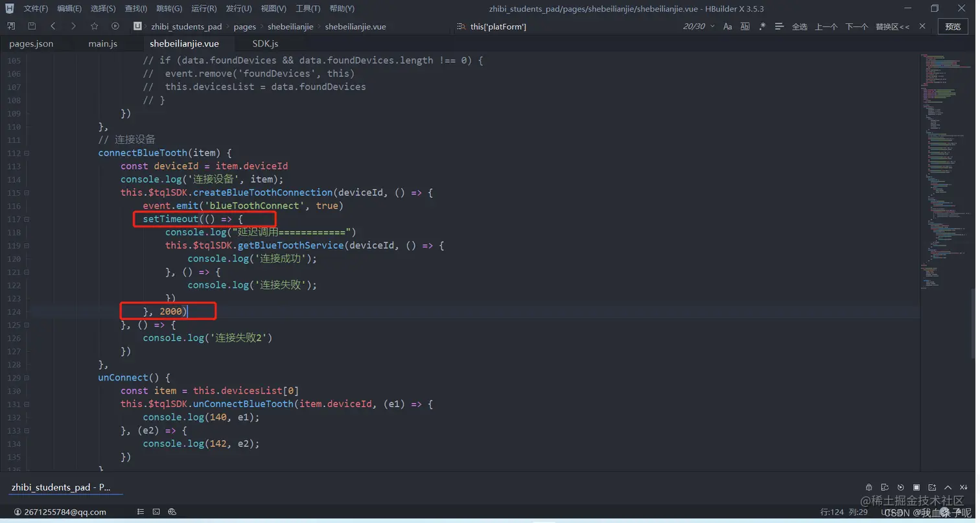The width and height of the screenshot is (980, 523).
Task: Click the star bookmark icon
Action: pos(95,26)
